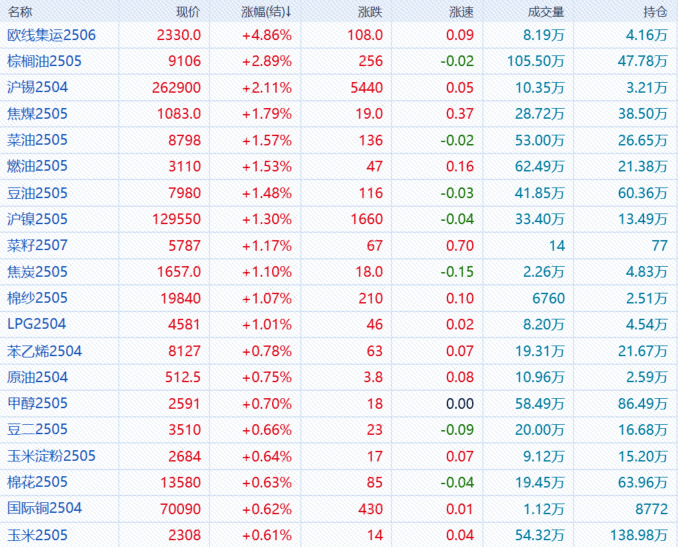678x547 pixels.
Task: Select 棕榈油2505 row
Action: [44, 61]
